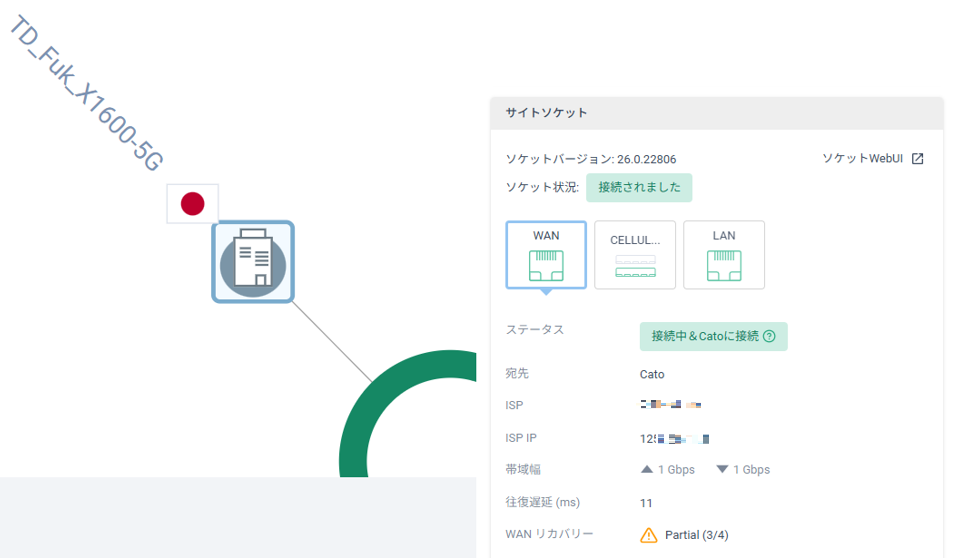971x558 pixels.
Task: Click the upstream bandwidth up-arrow icon
Action: (x=647, y=469)
